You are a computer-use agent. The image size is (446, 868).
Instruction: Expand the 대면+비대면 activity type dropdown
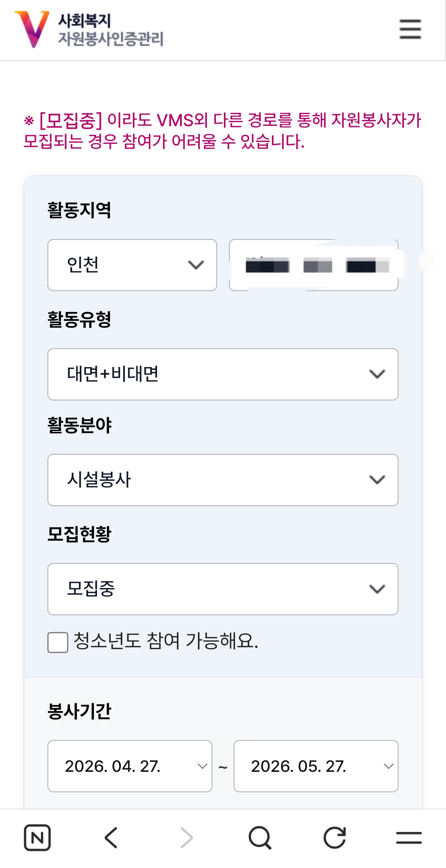point(223,374)
